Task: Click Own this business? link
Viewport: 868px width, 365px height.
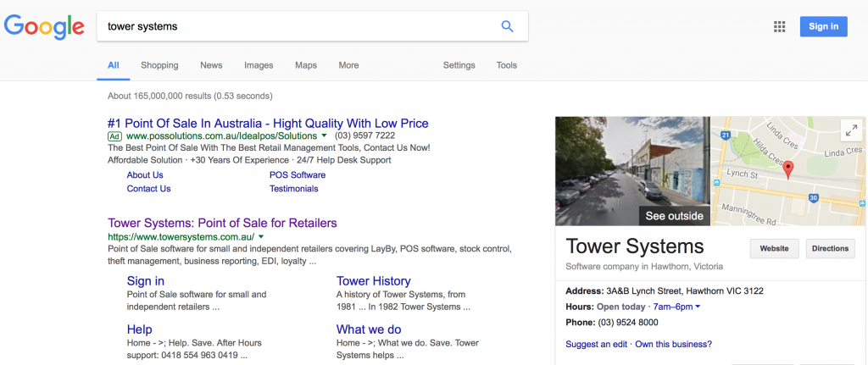Action: click(x=673, y=344)
